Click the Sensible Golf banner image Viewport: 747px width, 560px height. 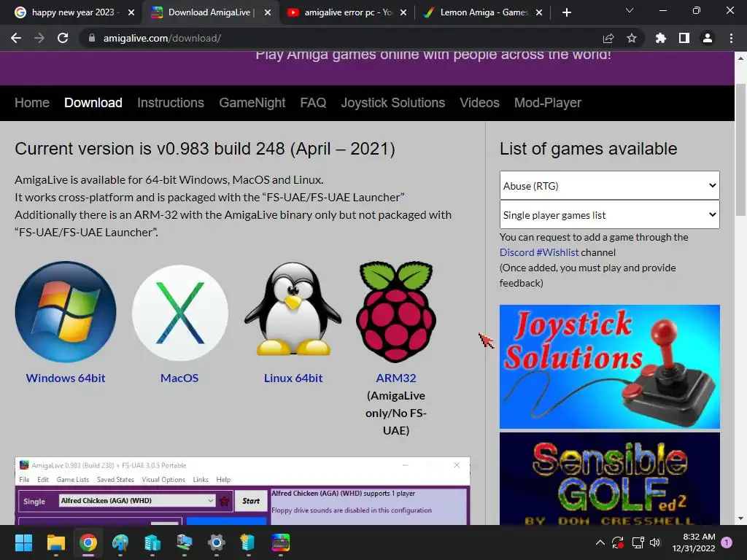click(x=610, y=478)
